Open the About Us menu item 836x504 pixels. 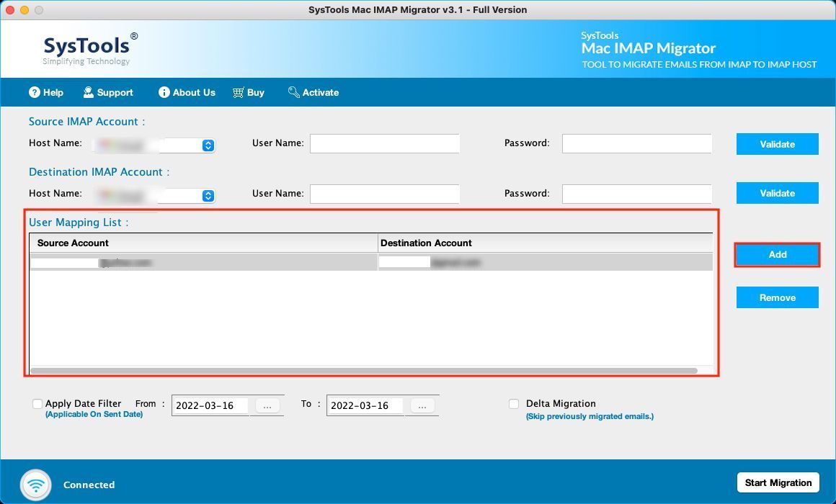click(187, 92)
